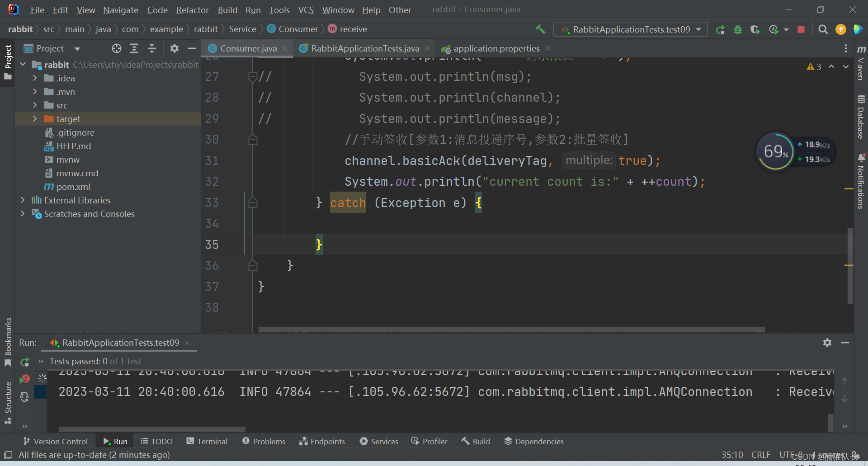Run with coverage shield icon

click(755, 29)
